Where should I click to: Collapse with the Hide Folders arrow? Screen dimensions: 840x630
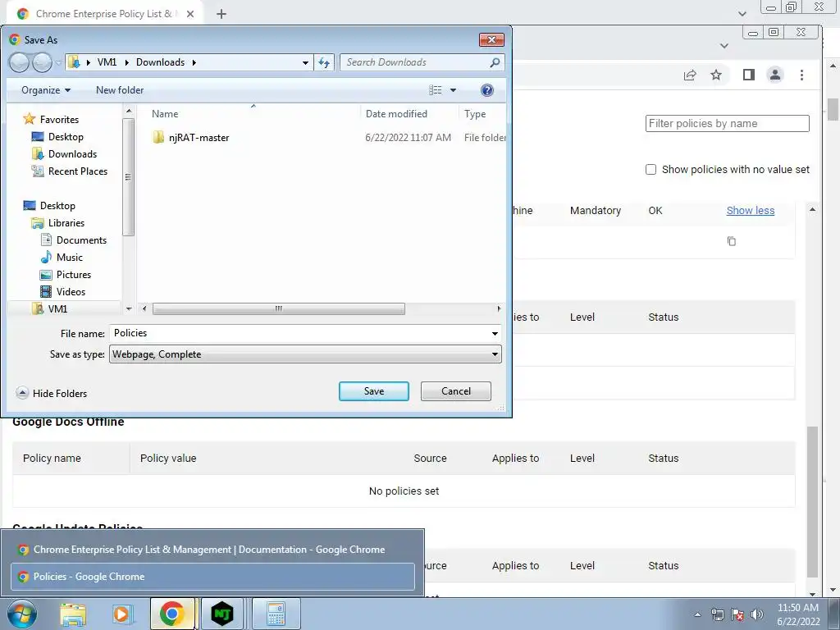point(22,393)
